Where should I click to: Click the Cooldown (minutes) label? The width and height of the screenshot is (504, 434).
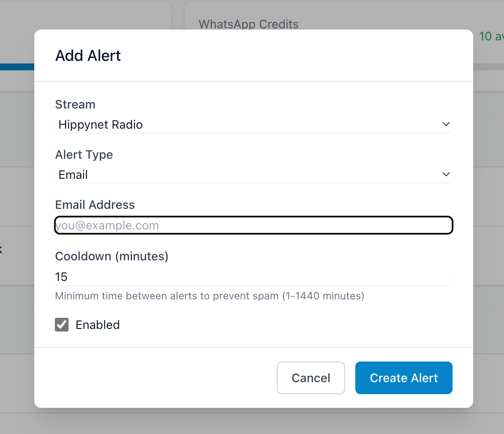pos(112,256)
